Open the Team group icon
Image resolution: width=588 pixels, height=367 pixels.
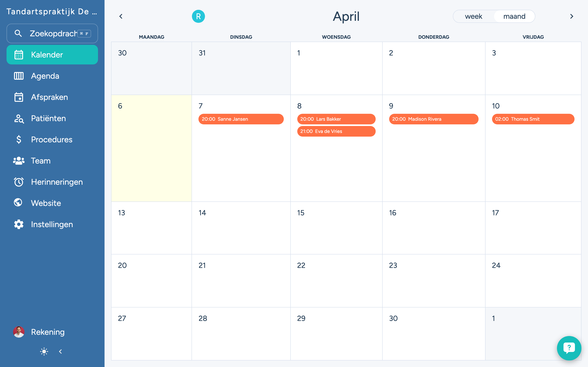click(19, 161)
